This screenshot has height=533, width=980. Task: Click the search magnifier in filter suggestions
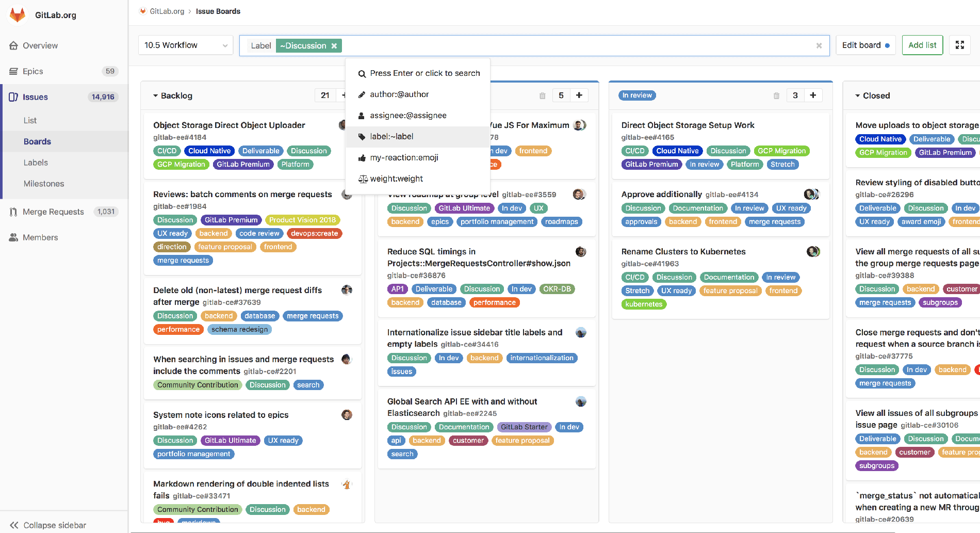(361, 73)
